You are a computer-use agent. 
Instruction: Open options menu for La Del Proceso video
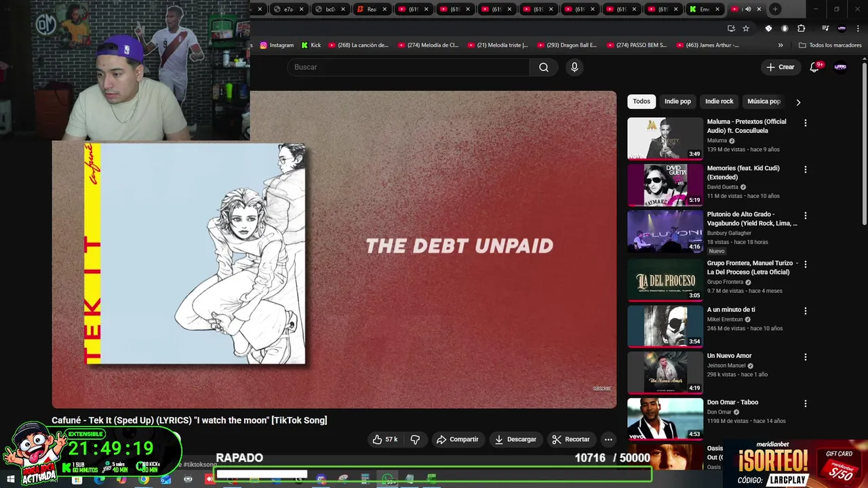click(806, 264)
